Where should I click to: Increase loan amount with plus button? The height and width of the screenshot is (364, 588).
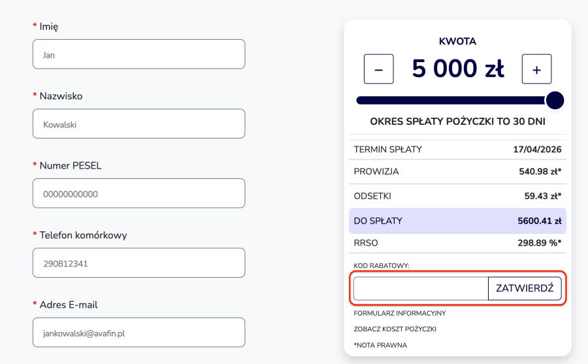click(x=536, y=69)
